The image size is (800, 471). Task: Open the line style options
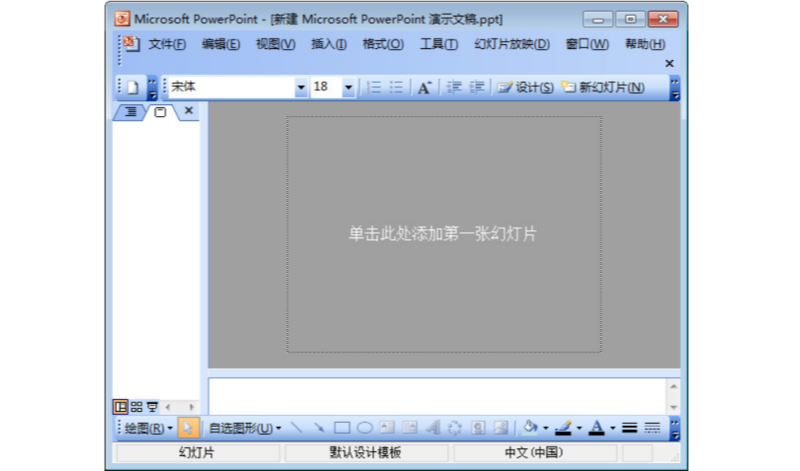(x=630, y=428)
